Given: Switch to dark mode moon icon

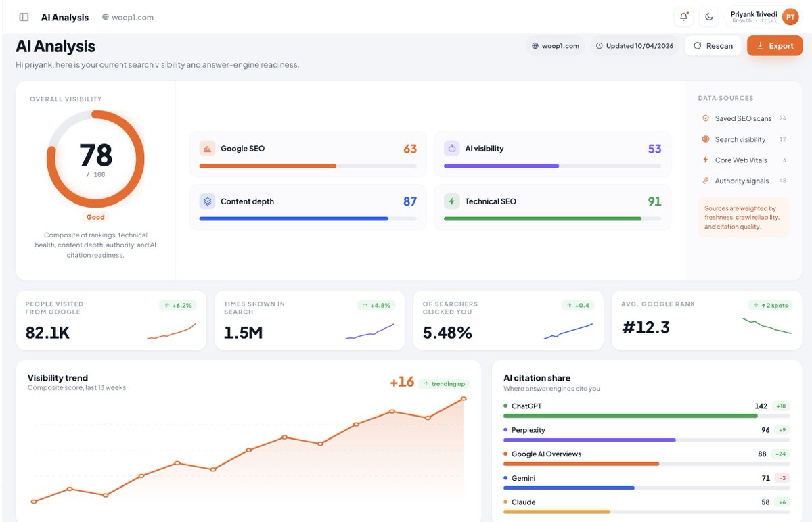Looking at the screenshot, I should click(x=709, y=17).
